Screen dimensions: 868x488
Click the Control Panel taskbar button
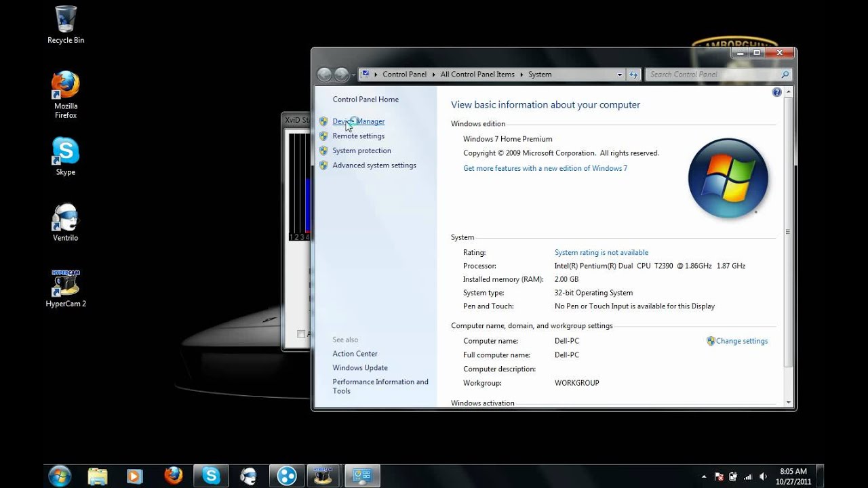click(x=363, y=476)
